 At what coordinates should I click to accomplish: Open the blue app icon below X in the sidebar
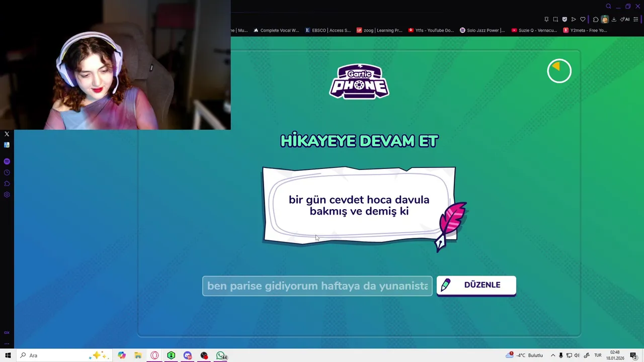(7, 145)
